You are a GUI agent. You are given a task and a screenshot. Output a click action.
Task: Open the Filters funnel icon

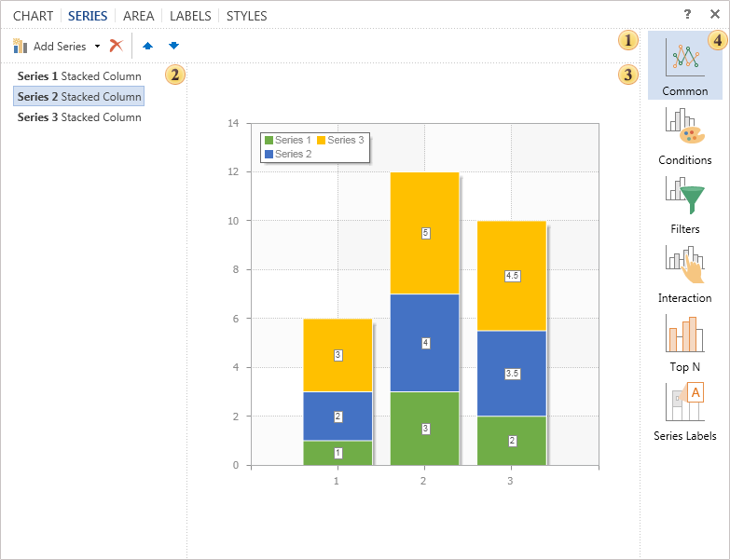[684, 197]
